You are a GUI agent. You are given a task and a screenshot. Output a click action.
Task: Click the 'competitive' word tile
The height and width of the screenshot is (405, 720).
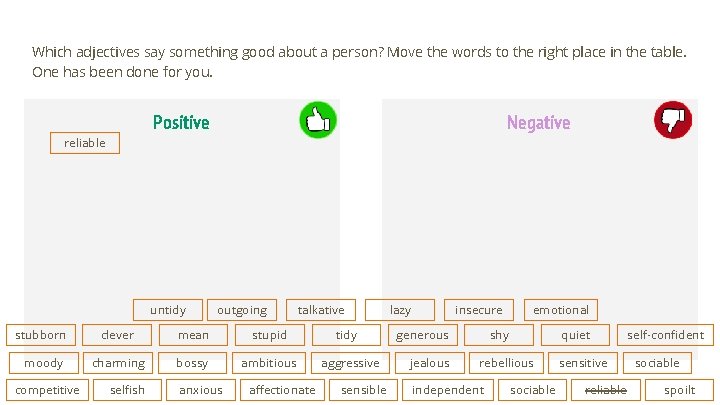[47, 390]
